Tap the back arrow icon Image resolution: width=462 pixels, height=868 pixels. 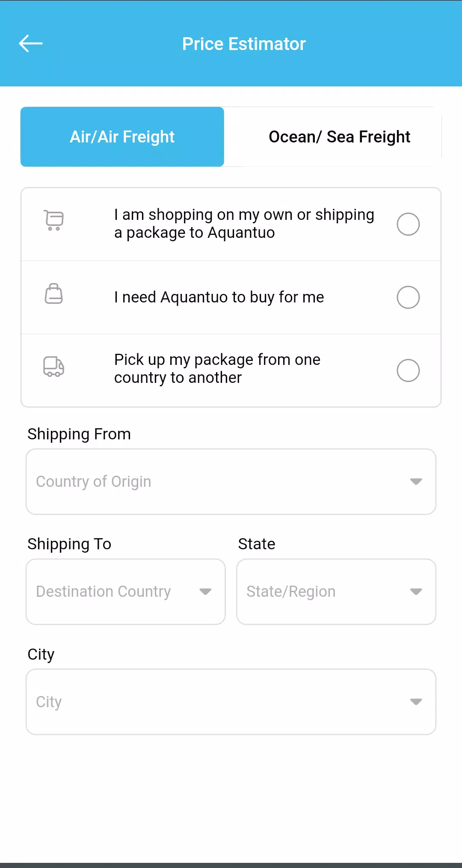tap(31, 44)
